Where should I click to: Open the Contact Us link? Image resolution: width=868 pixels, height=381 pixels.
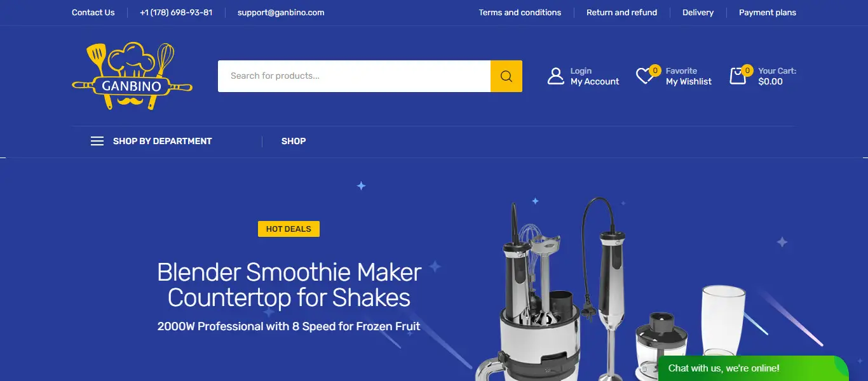pos(93,13)
